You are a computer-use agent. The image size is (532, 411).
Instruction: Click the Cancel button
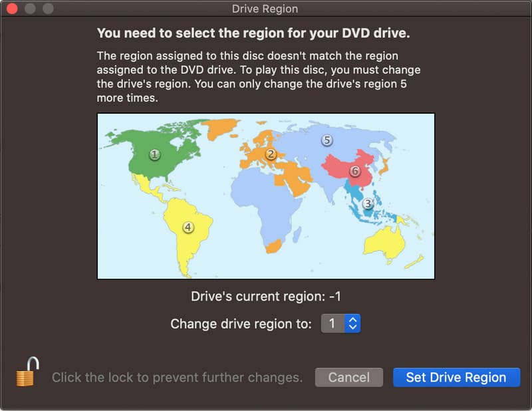pyautogui.click(x=348, y=377)
